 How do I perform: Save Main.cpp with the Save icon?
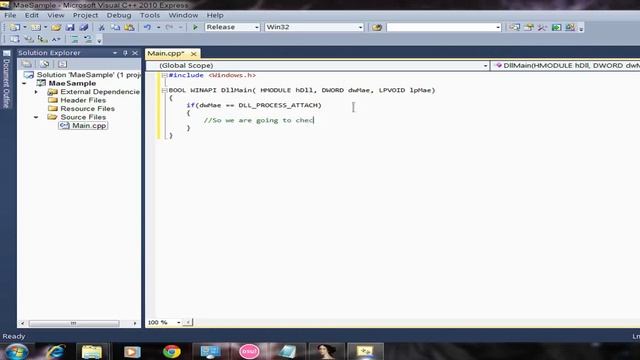click(x=70, y=27)
